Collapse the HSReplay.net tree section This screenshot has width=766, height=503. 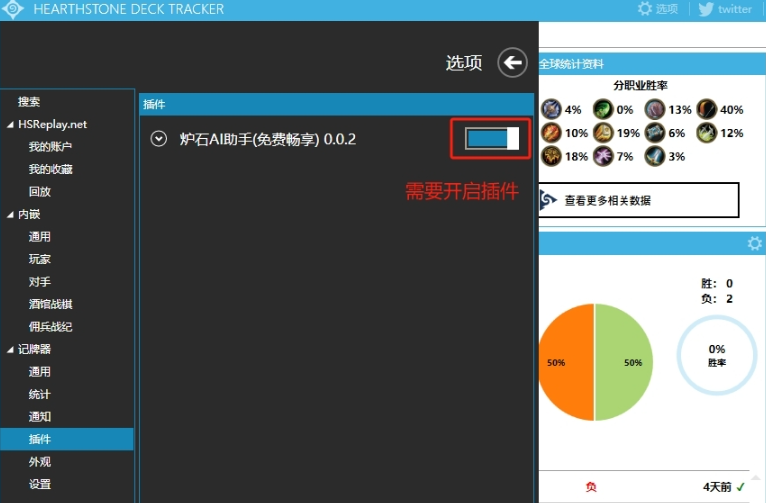click(x=10, y=125)
